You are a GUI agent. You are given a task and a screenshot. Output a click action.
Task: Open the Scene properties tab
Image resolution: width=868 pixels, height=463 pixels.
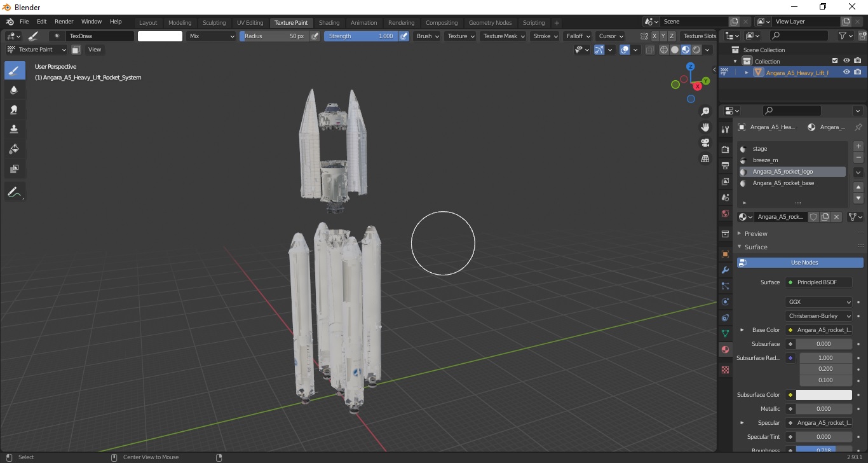coord(725,197)
